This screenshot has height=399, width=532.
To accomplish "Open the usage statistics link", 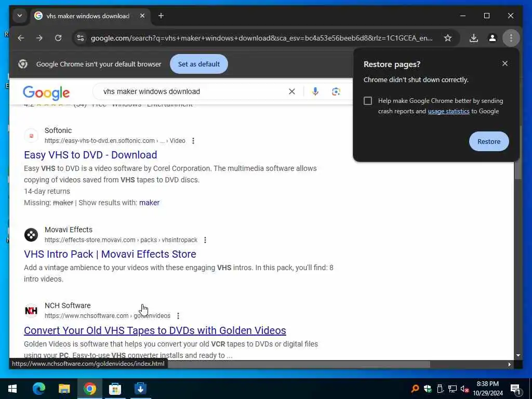I will tap(448, 111).
